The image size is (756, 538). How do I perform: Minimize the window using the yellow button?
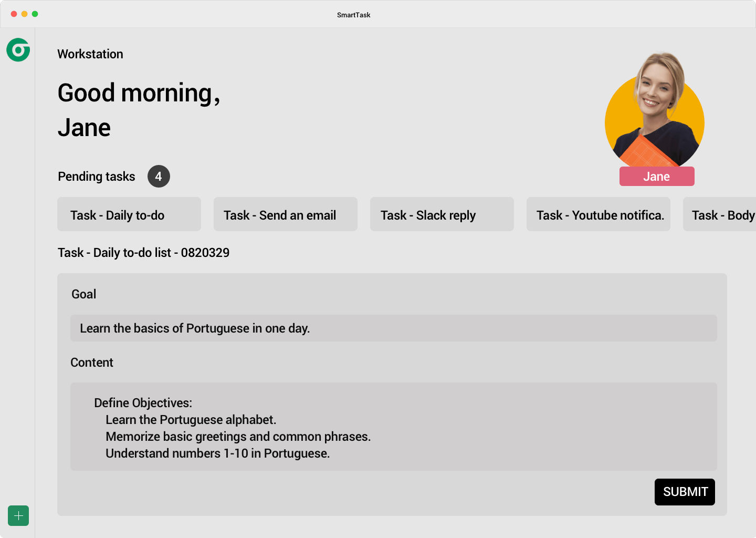25,14
